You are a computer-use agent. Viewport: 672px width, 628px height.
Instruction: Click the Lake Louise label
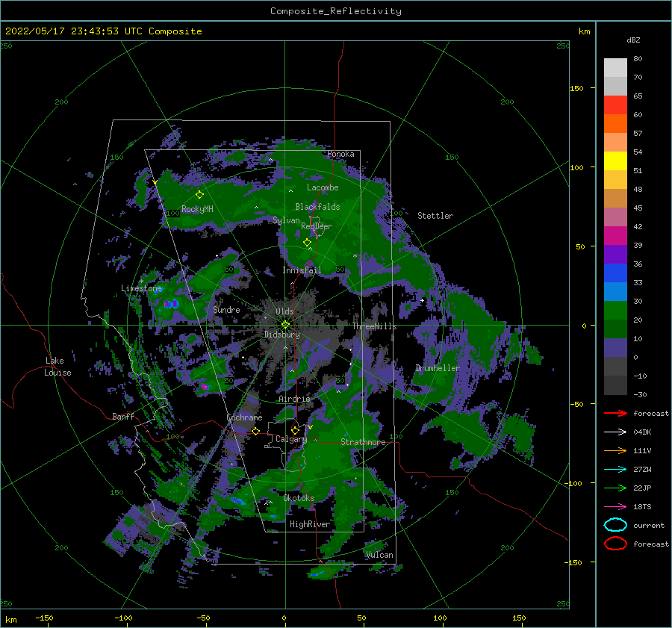click(x=57, y=367)
